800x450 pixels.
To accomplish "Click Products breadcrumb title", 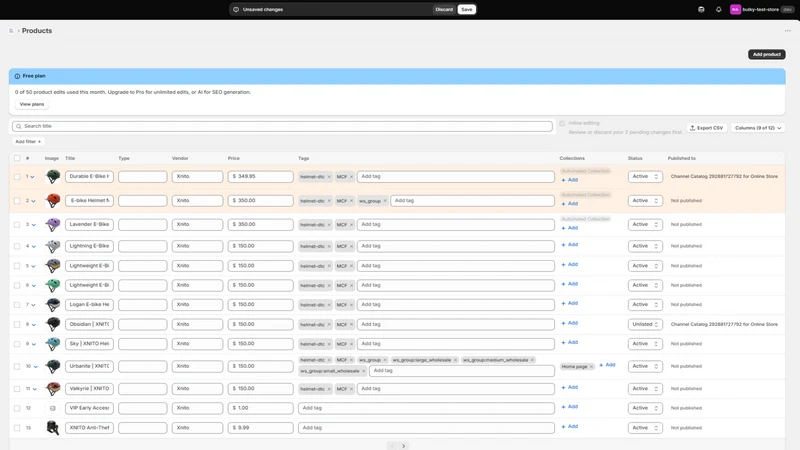I will tap(37, 31).
